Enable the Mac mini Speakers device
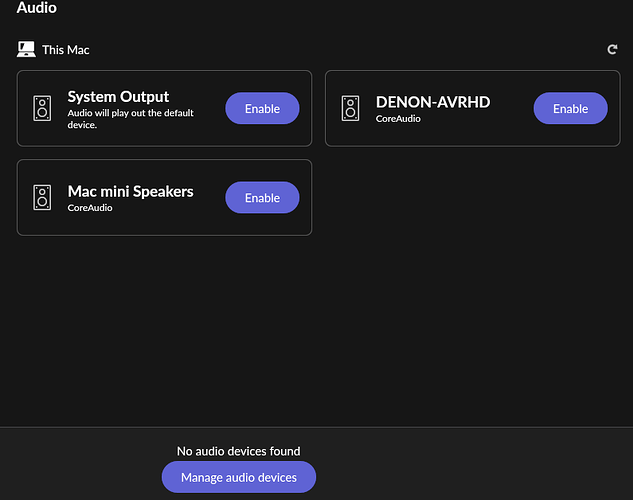The image size is (633, 500). pyautogui.click(x=262, y=197)
